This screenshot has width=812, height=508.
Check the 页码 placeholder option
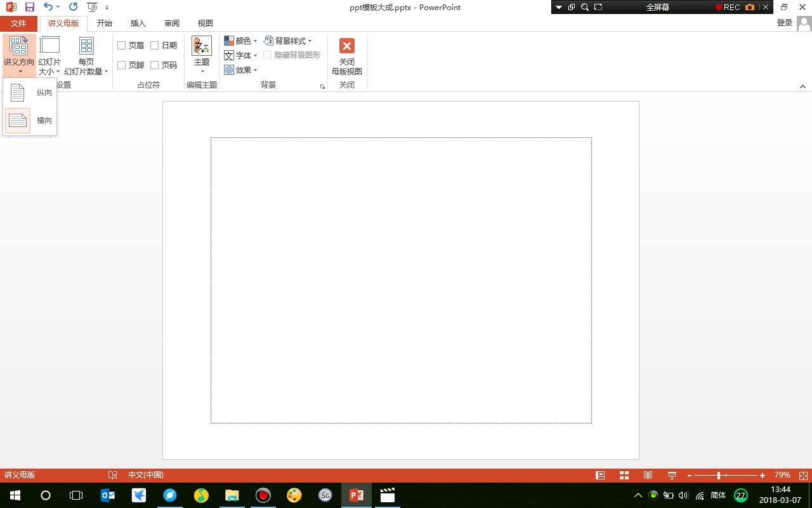[154, 64]
